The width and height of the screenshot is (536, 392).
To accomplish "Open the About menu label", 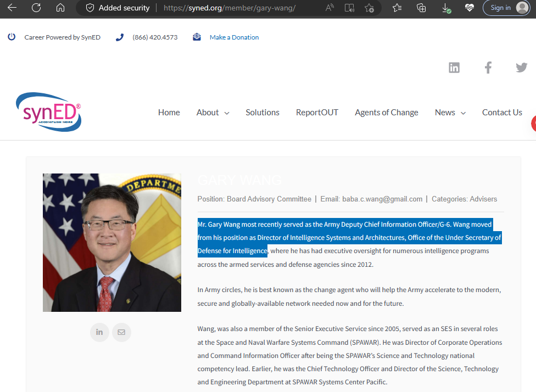I will pyautogui.click(x=208, y=113).
